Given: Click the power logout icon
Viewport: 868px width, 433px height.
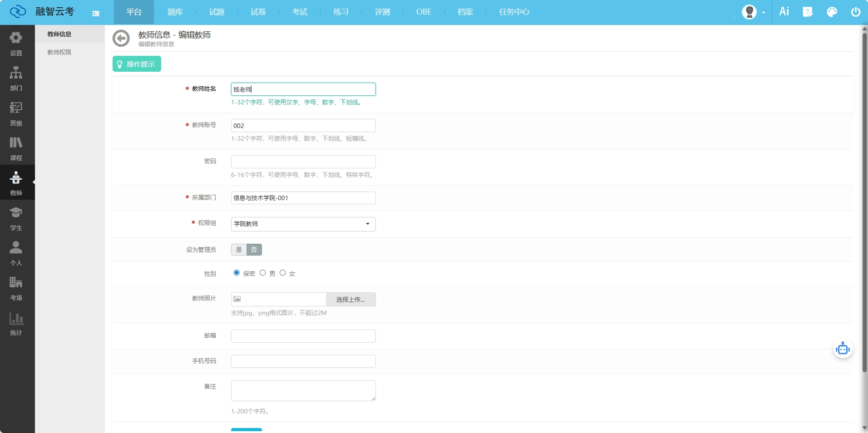Looking at the screenshot, I should click(x=855, y=12).
